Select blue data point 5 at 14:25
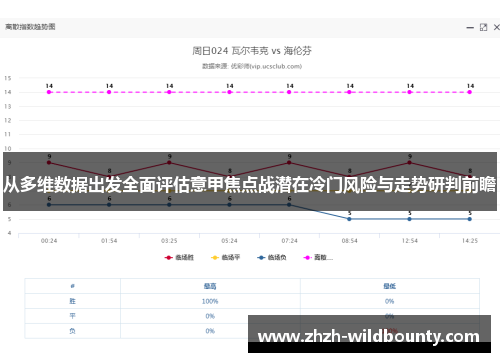This screenshot has height=362, width=500. click(470, 219)
